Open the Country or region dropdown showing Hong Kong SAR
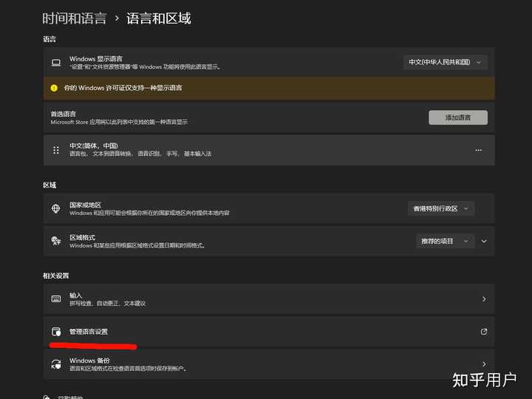 click(x=440, y=208)
